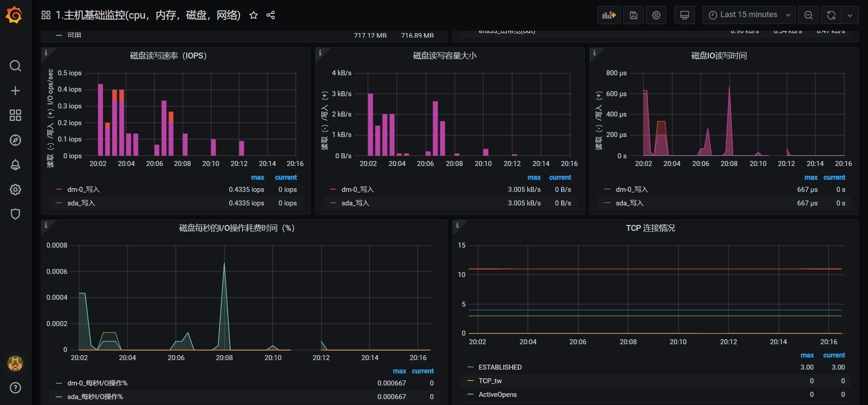Open dashboard settings gear in top bar
The height and width of the screenshot is (405, 868).
[656, 15]
